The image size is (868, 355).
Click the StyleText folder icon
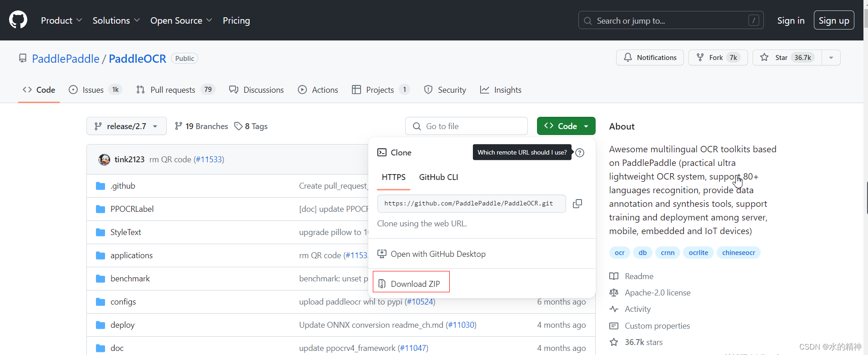[100, 232]
